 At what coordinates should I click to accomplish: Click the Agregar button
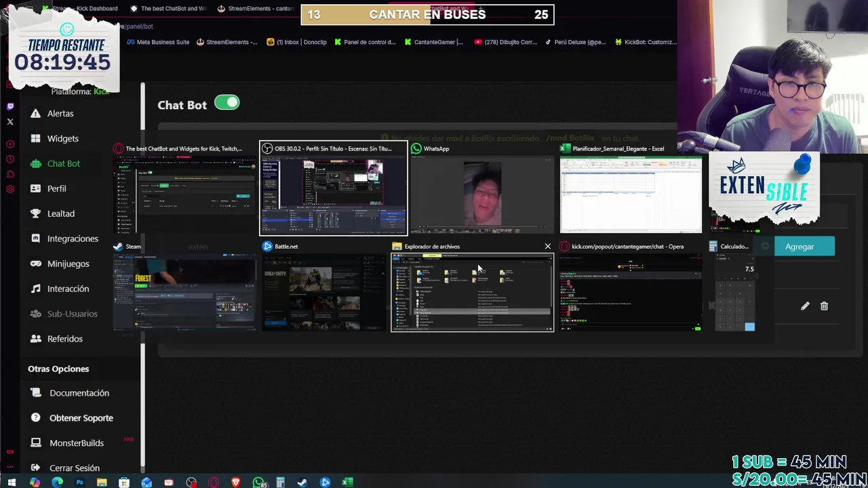tap(804, 247)
